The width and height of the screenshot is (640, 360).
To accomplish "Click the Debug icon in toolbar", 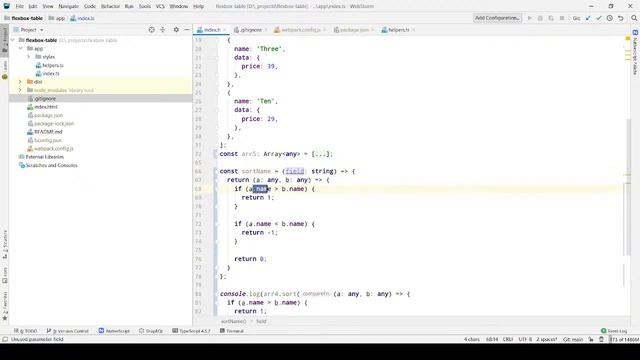I will coord(540,18).
